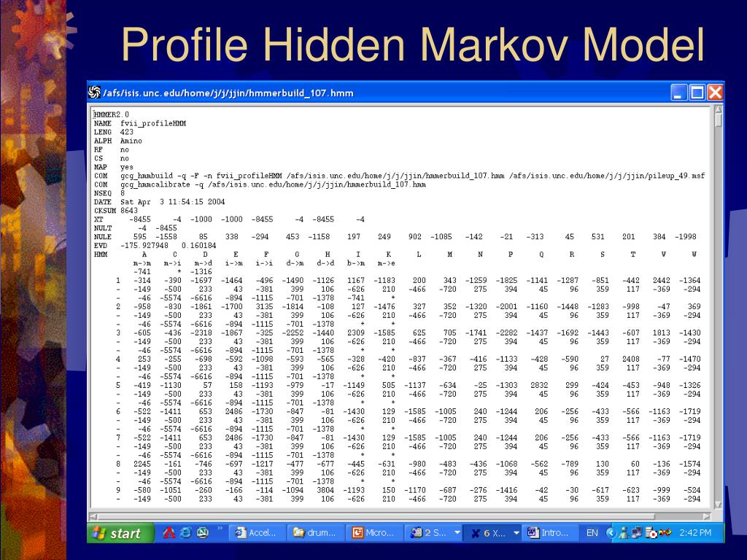This screenshot has height=560, width=747.
Task: Switch to the Micro... PowerPoint taskbar button
Action: (375, 533)
